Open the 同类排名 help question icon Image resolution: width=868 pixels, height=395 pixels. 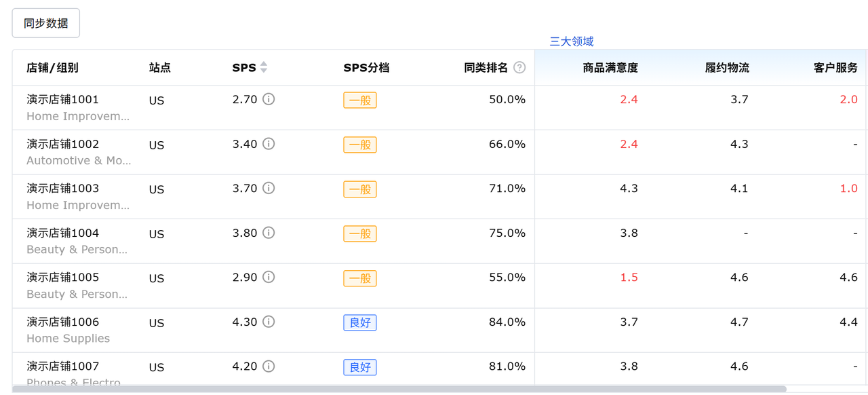(519, 67)
